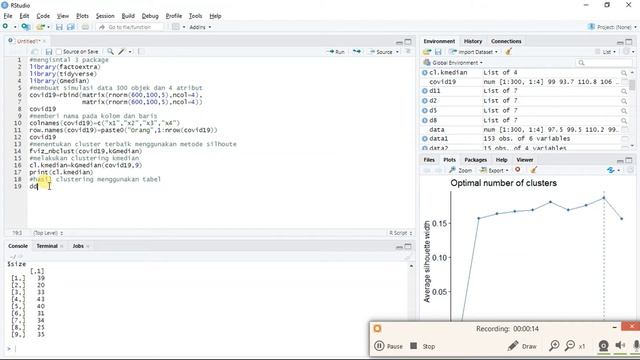640x360 pixels.
Task: Expand cl.kmedian list in Environment
Action: coord(424,73)
